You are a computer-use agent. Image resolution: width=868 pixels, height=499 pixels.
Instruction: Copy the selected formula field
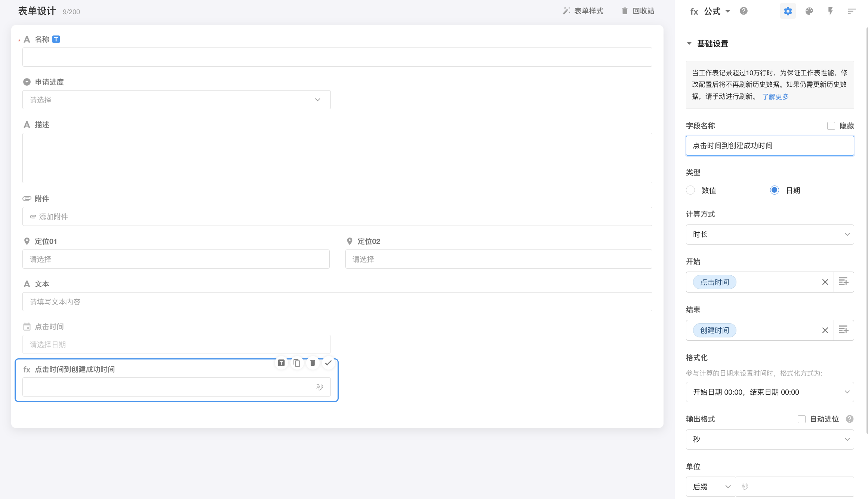tap(297, 363)
